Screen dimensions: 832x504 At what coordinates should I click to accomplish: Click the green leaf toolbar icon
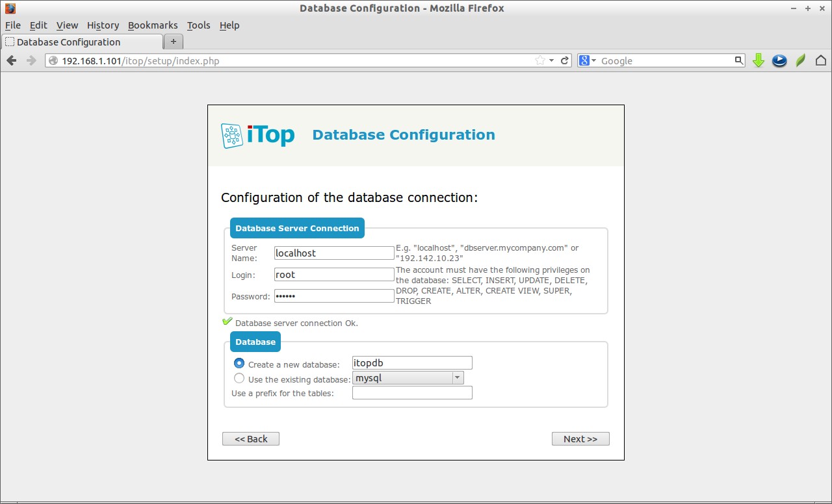(801, 60)
